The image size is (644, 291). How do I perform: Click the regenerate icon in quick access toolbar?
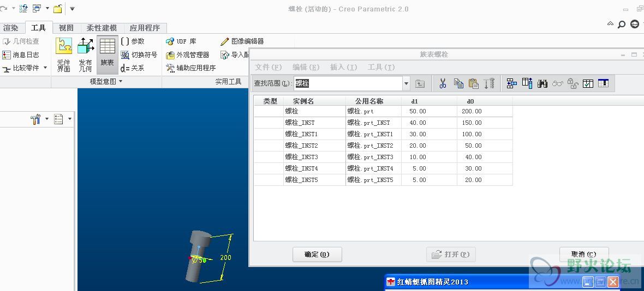click(x=24, y=8)
